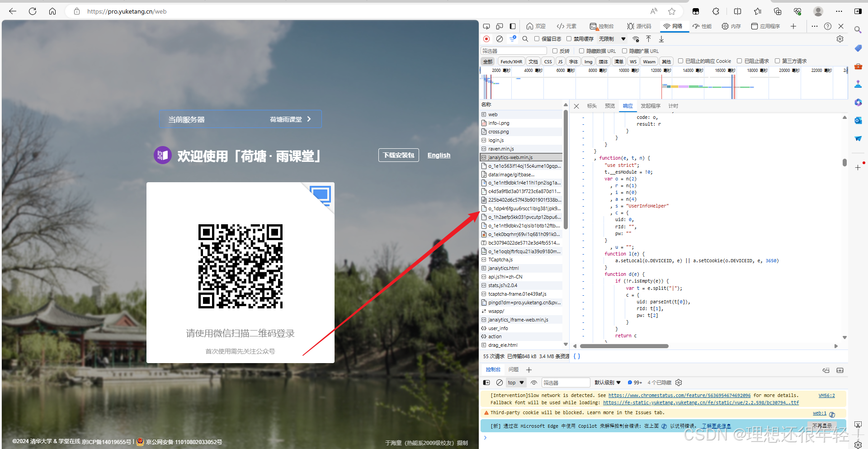The image size is (868, 449).
Task: Check the 已阻止请求 checkbox
Action: (740, 61)
